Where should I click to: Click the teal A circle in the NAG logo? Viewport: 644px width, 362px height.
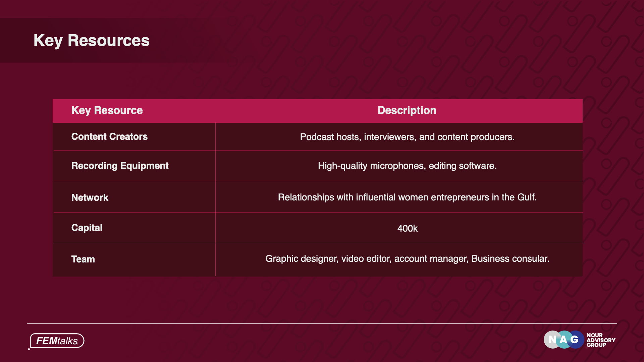pyautogui.click(x=563, y=340)
